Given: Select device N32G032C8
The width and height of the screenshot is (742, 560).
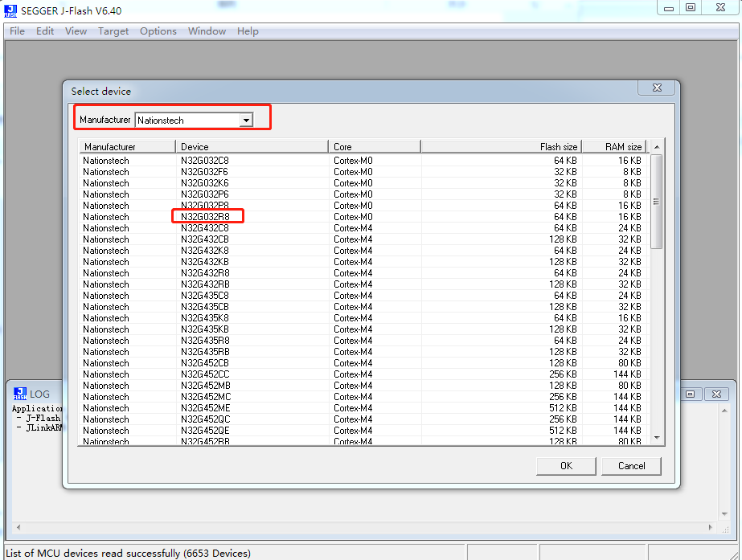Looking at the screenshot, I should tap(364, 161).
